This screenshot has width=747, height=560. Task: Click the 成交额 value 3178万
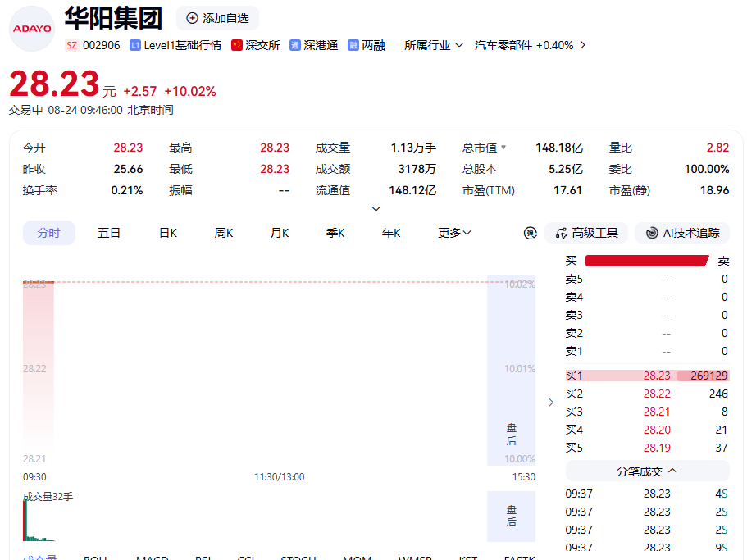tap(417, 169)
